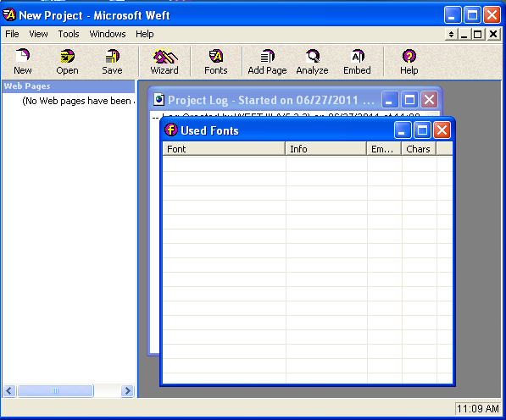Maximize the Used Fonts window

422,130
